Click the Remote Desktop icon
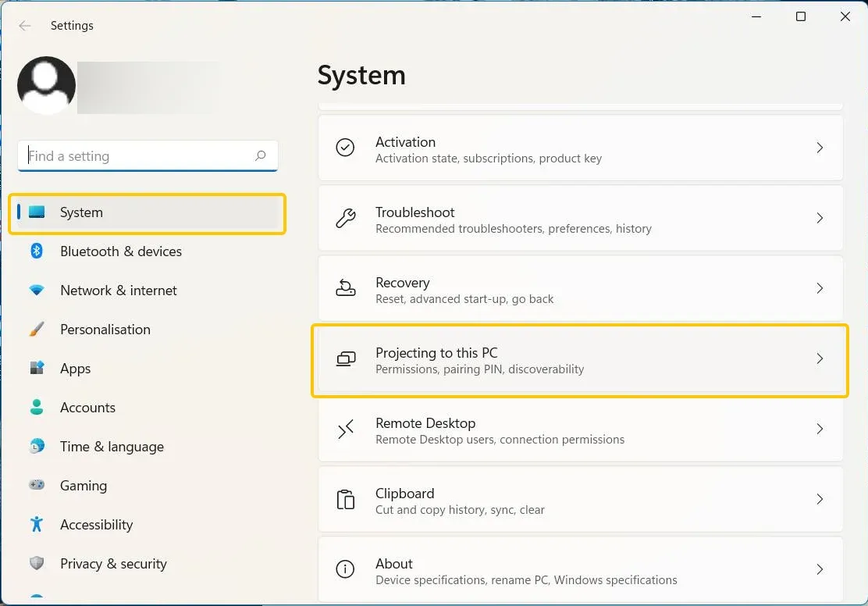This screenshot has width=868, height=606. pos(346,429)
